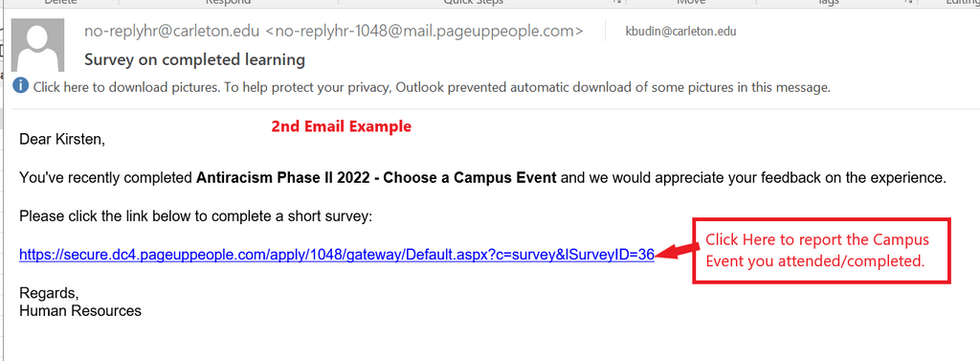Click the download pictures info bar message
This screenshot has width=980, height=361.
point(432,87)
